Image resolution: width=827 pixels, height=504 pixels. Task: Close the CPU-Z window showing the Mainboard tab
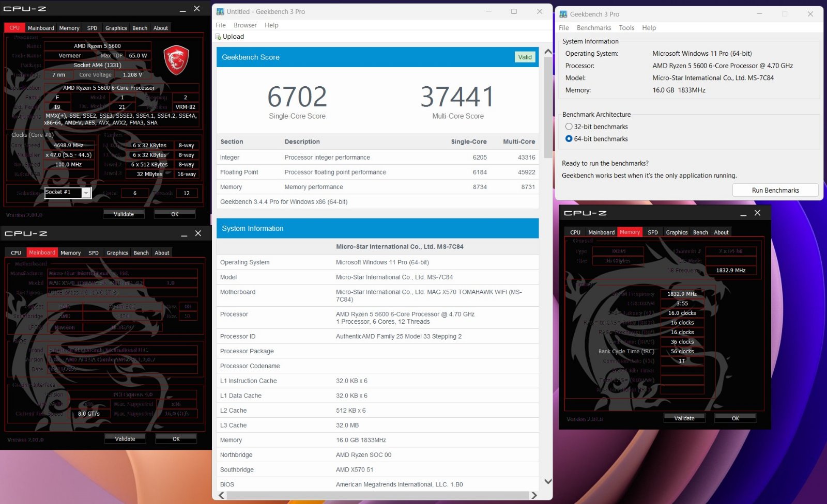click(198, 233)
